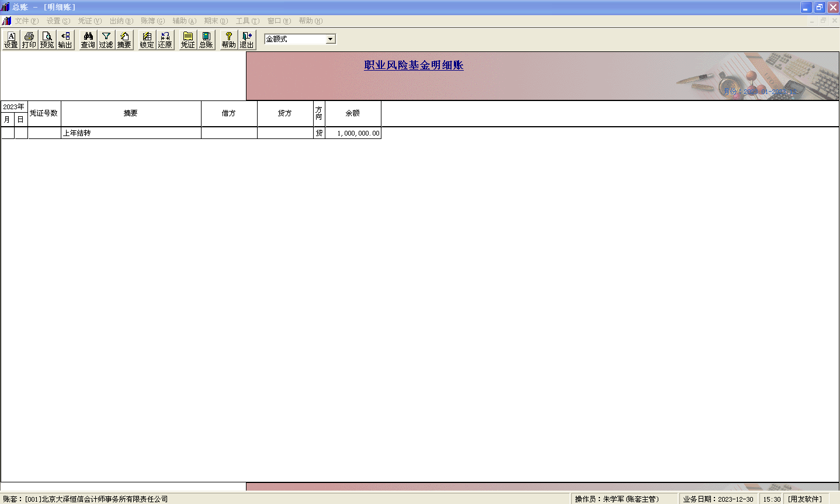
Task: Open the 查询 (Query) binoculars tool
Action: 88,40
